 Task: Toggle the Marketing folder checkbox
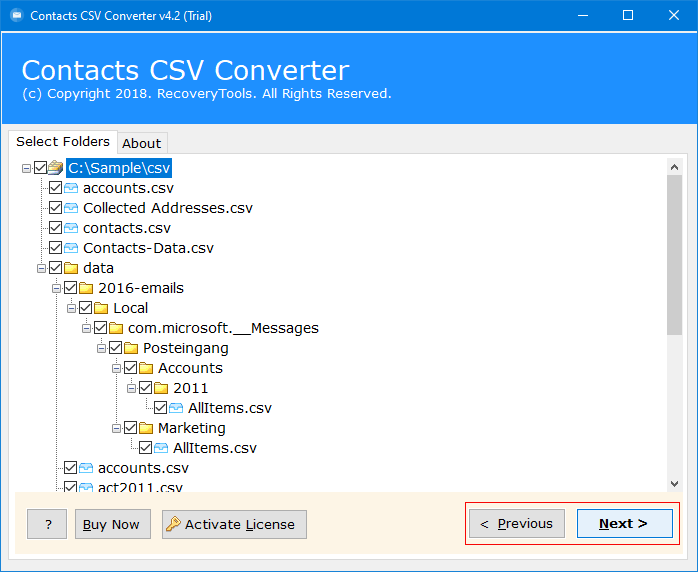tap(130, 428)
